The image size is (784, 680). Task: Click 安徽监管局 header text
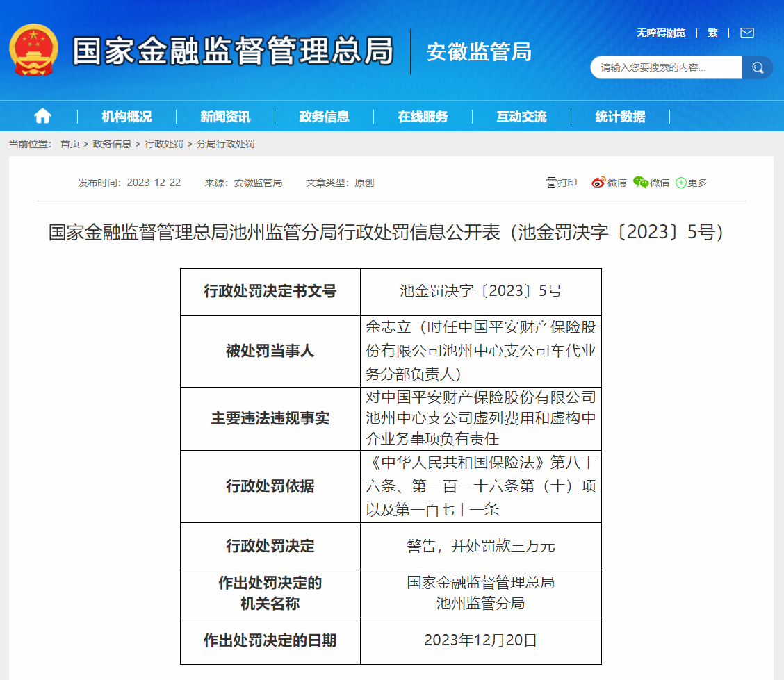click(x=479, y=51)
